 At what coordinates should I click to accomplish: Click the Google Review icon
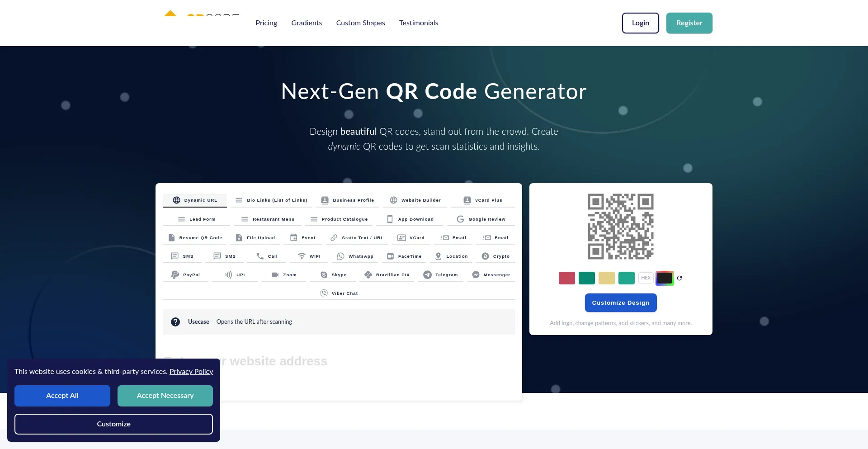[x=460, y=219]
